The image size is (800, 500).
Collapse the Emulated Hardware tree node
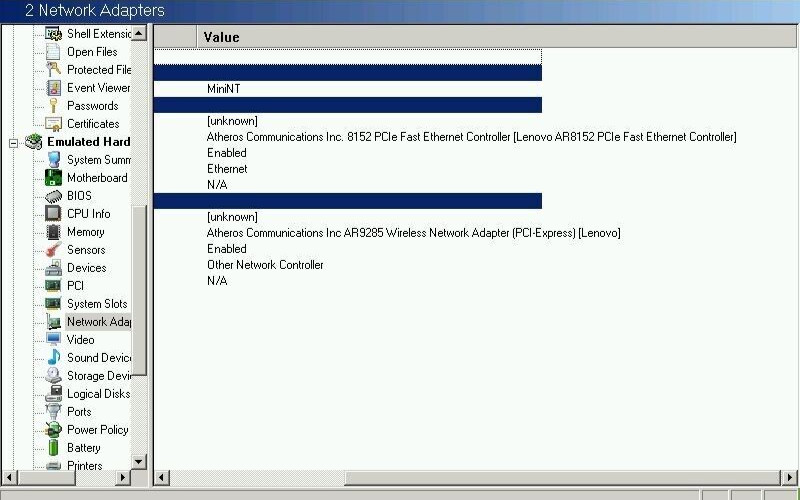(x=13, y=143)
